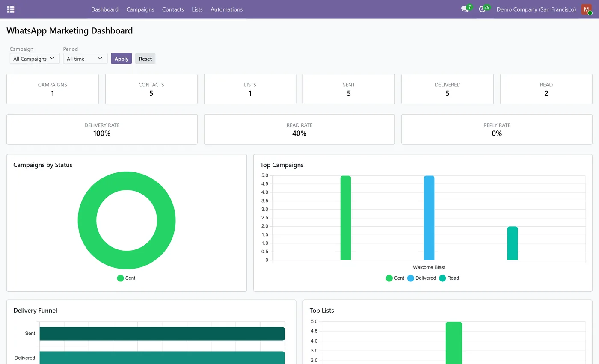Click the Welcome Blast axis label
599x364 pixels.
point(429,267)
